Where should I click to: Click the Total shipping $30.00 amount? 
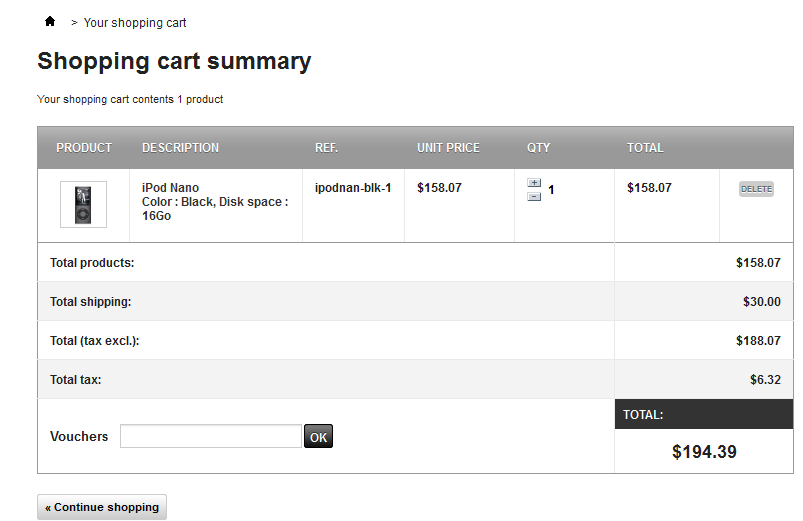761,302
